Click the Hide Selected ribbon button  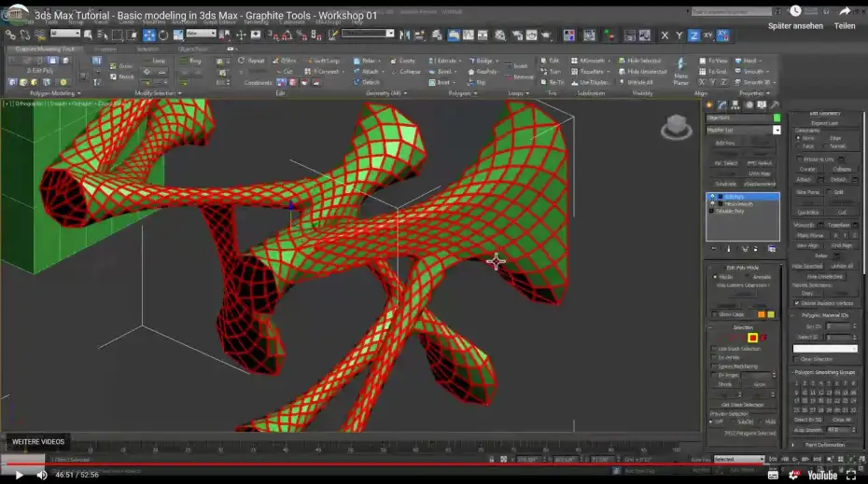[640, 61]
